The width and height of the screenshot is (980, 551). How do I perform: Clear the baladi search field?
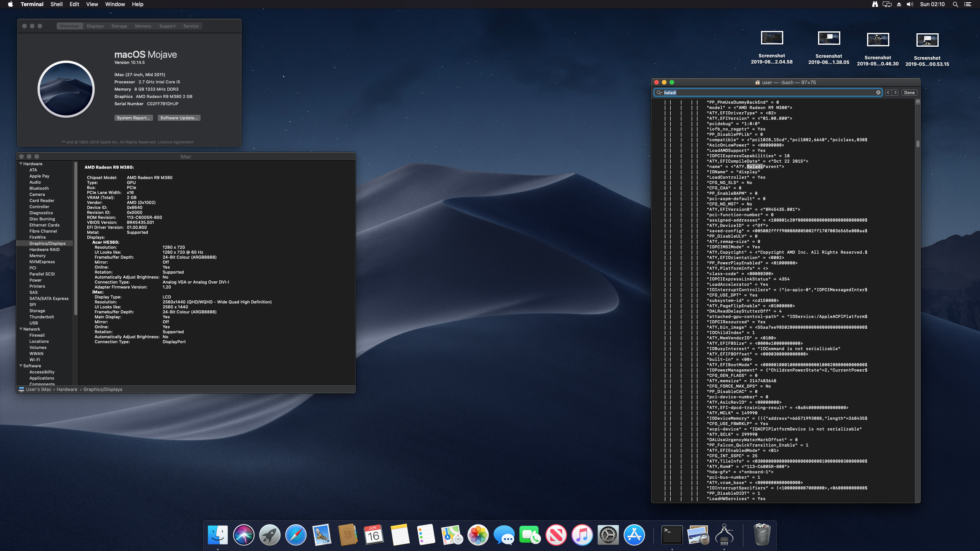click(x=878, y=93)
